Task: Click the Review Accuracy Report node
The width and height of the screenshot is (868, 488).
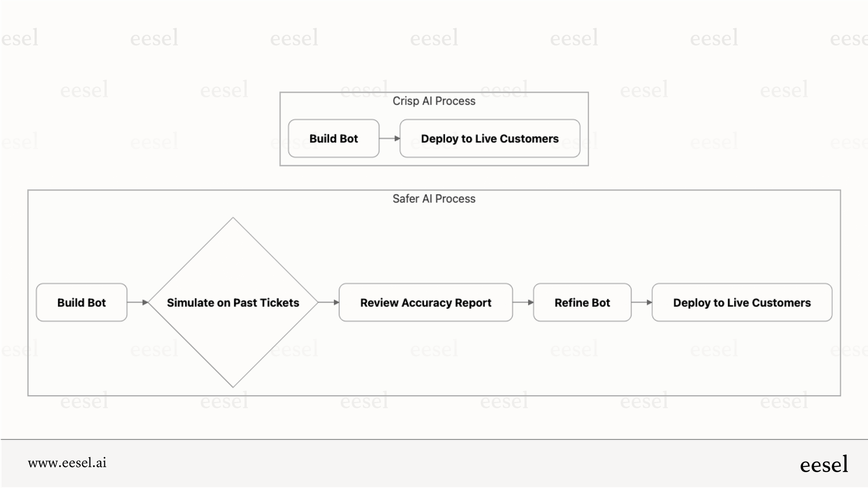Action: [425, 303]
